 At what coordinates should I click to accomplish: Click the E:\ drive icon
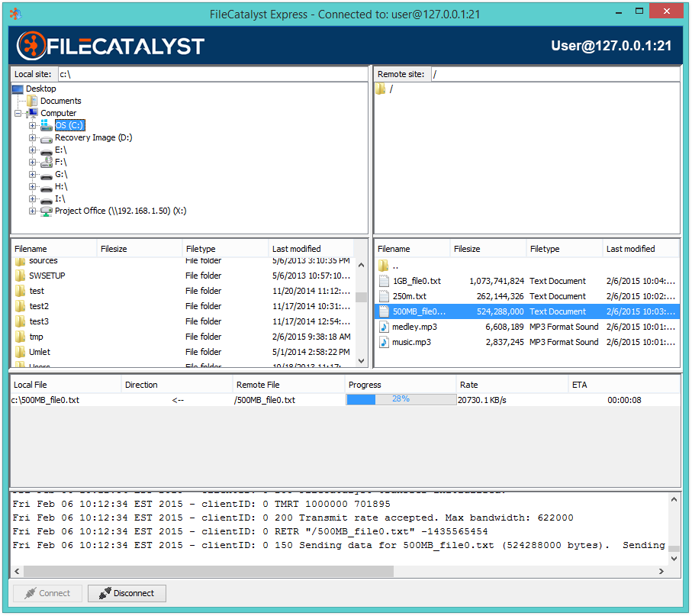coord(47,151)
